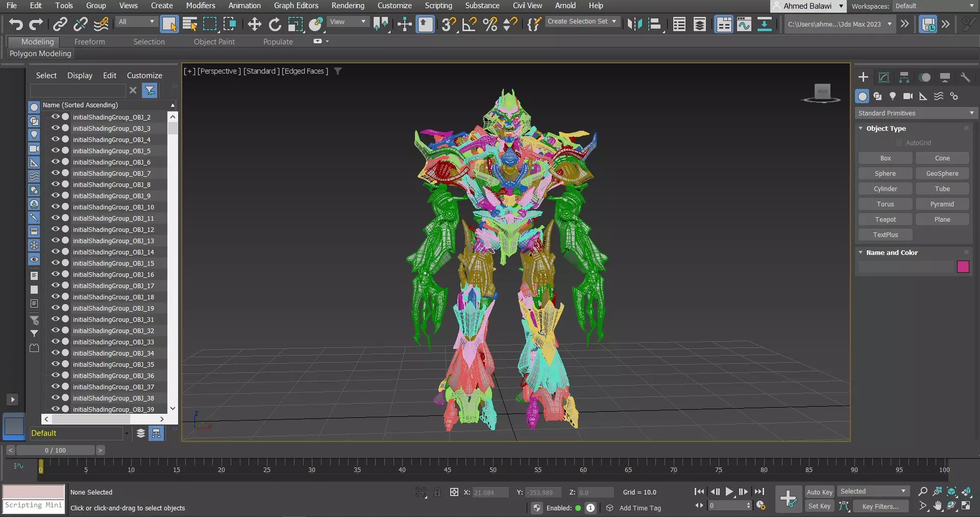Viewport: 980px width, 517px height.
Task: Open the Rendering menu
Action: [348, 6]
